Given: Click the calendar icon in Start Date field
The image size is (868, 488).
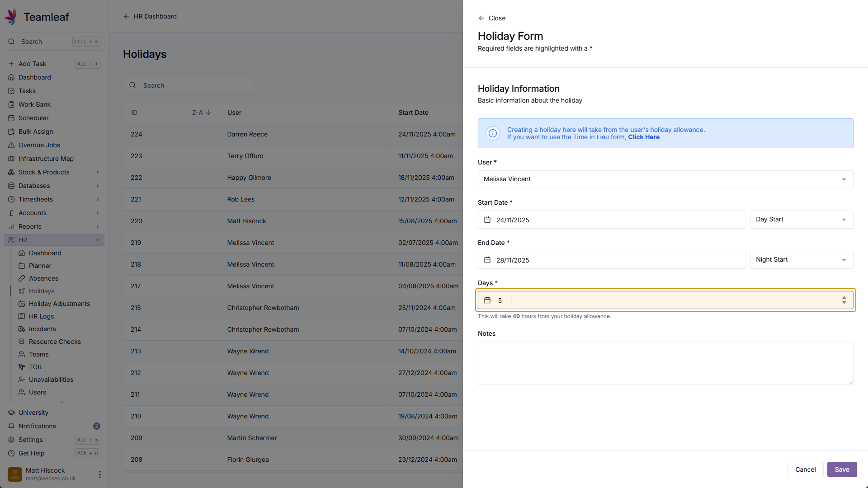Looking at the screenshot, I should (x=487, y=220).
